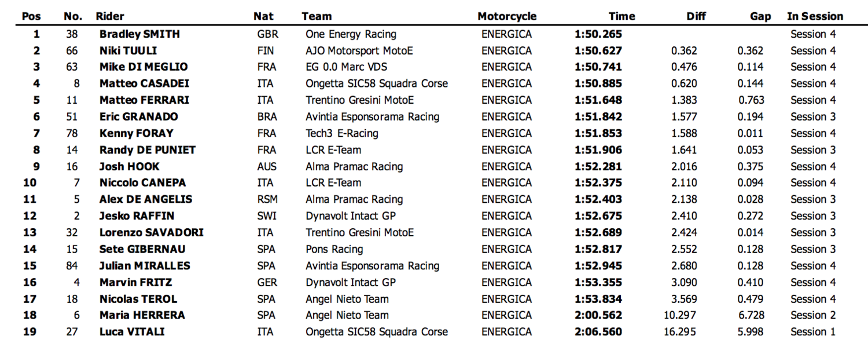The width and height of the screenshot is (868, 351).
Task: Select Jesko RAFFIN rider name
Action: (x=137, y=215)
